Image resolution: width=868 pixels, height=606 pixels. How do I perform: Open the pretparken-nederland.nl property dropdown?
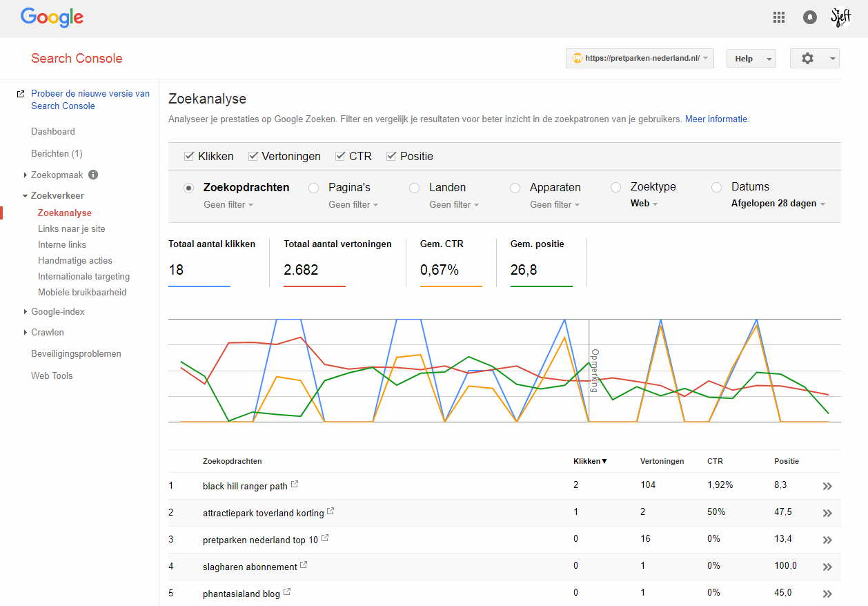tap(640, 59)
